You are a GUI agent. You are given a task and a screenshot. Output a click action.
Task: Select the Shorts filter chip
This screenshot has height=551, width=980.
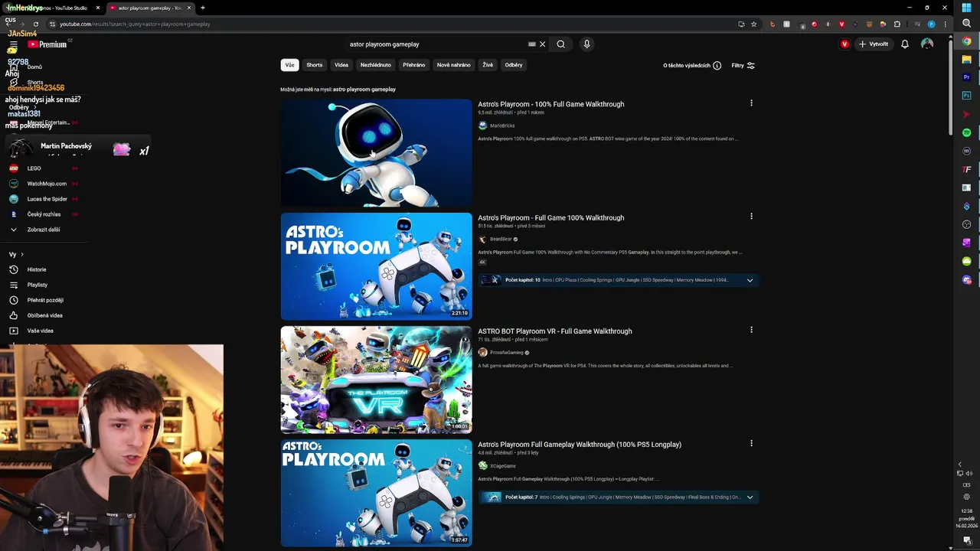pos(315,65)
